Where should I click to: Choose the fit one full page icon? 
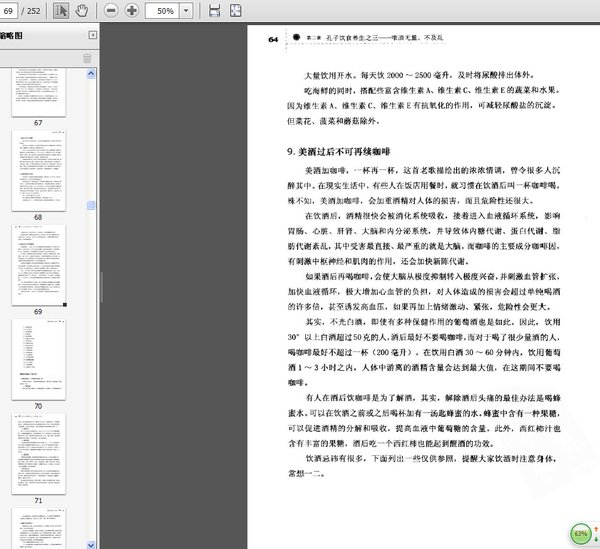pos(235,11)
